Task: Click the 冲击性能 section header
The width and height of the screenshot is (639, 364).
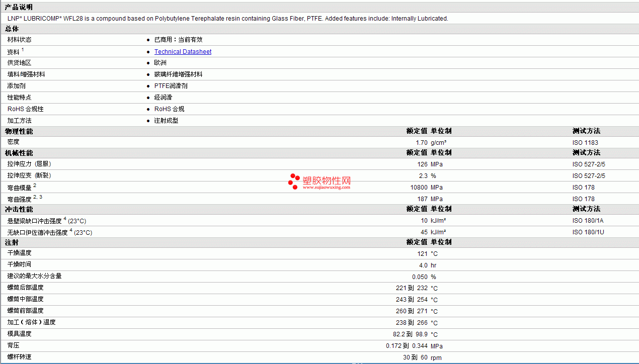Action: [19, 209]
